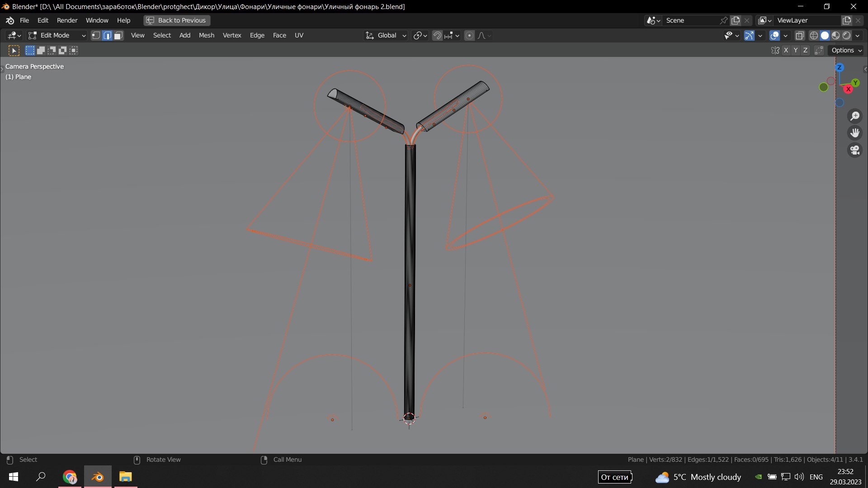Switch to face select mode
Image resolution: width=868 pixels, height=488 pixels.
tap(118, 35)
